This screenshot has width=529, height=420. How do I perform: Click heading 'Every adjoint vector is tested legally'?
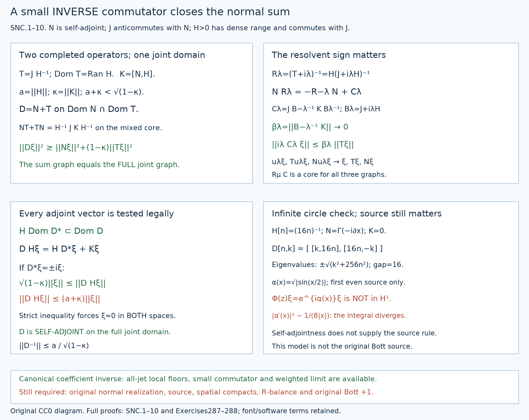pyautogui.click(x=96, y=214)
